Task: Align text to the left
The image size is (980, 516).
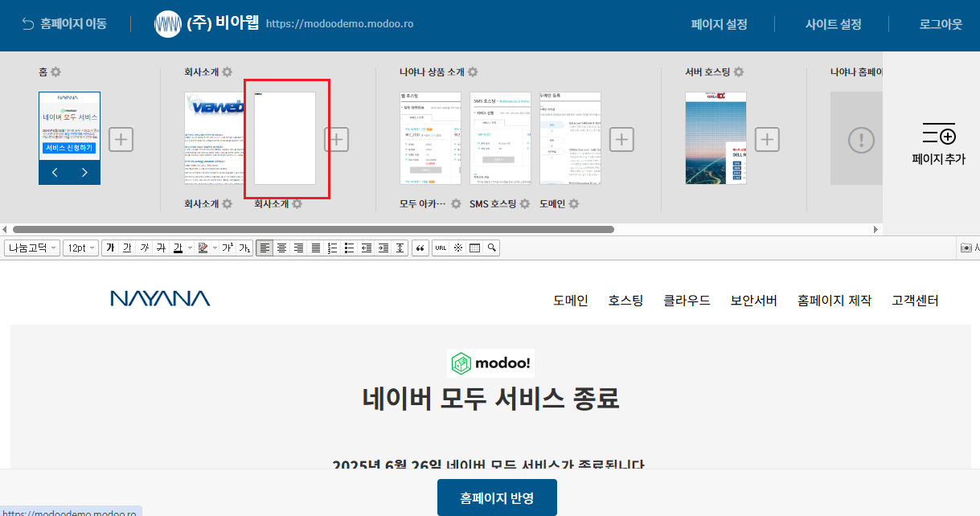Action: (264, 248)
